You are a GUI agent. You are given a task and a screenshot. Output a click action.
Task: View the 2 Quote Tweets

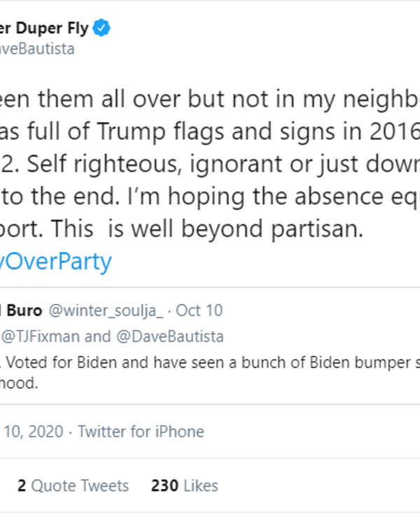(x=73, y=485)
